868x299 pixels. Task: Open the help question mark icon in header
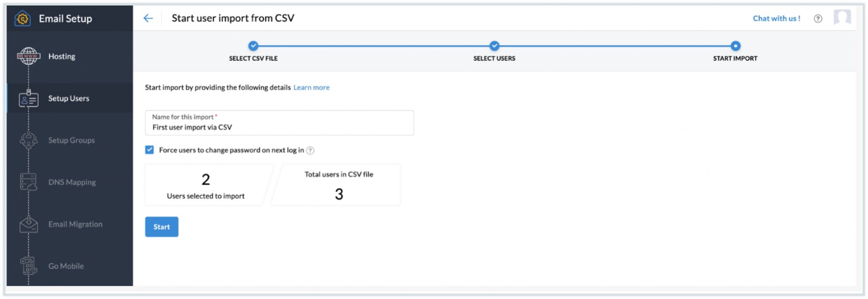coord(818,19)
